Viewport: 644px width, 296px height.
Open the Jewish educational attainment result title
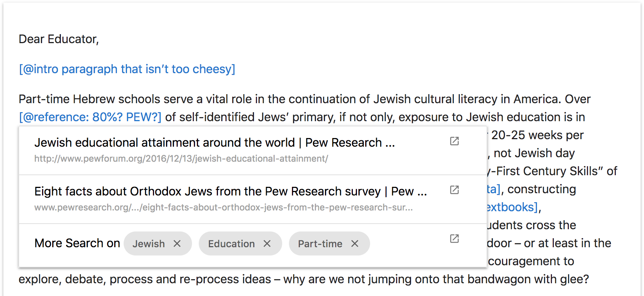214,143
